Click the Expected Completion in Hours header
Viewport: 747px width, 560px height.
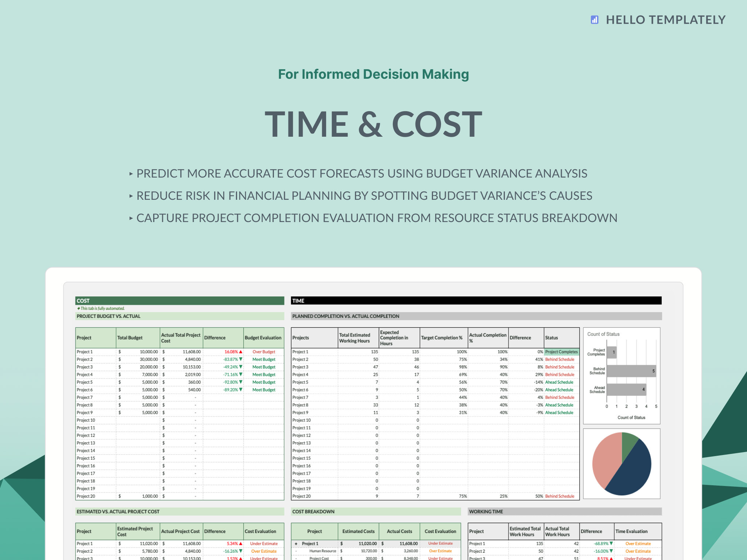[399, 338]
